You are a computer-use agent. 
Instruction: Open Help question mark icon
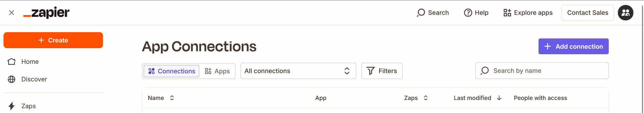468,13
